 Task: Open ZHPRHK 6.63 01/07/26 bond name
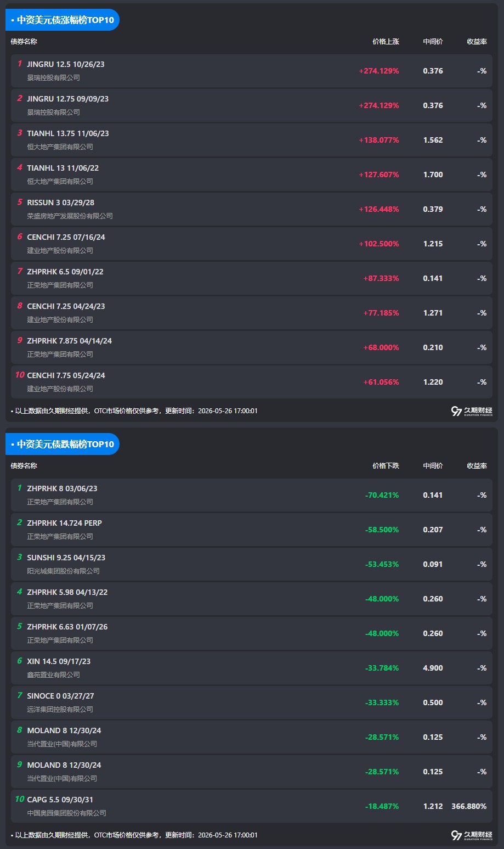pos(67,627)
